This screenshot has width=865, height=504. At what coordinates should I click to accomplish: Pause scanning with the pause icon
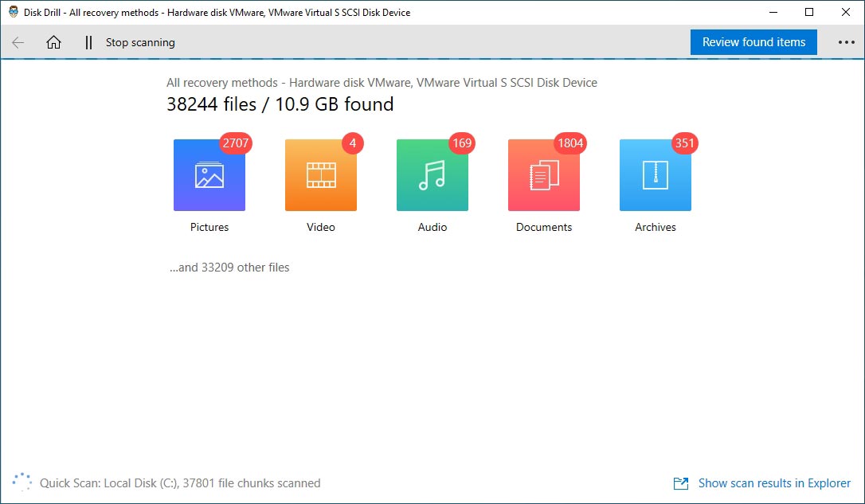88,42
